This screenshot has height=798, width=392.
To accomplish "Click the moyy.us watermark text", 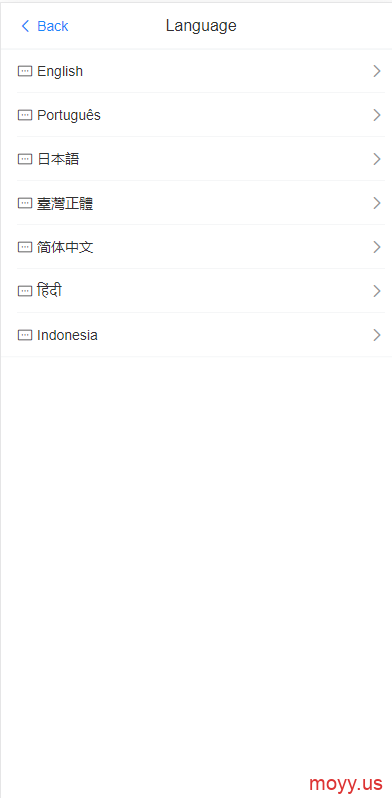I will [346, 782].
